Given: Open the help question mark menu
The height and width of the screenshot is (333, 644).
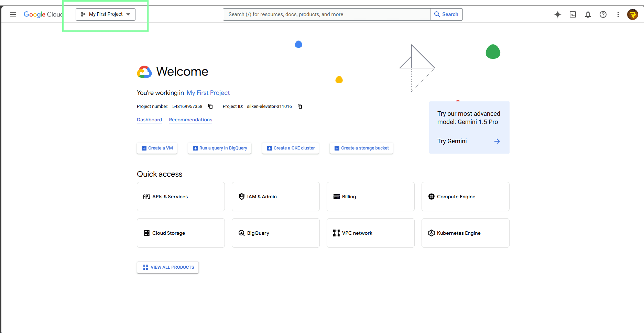Looking at the screenshot, I should [x=603, y=14].
